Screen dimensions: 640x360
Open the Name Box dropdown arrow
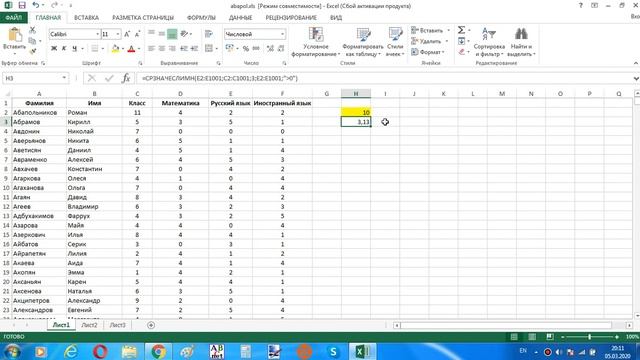64,78
